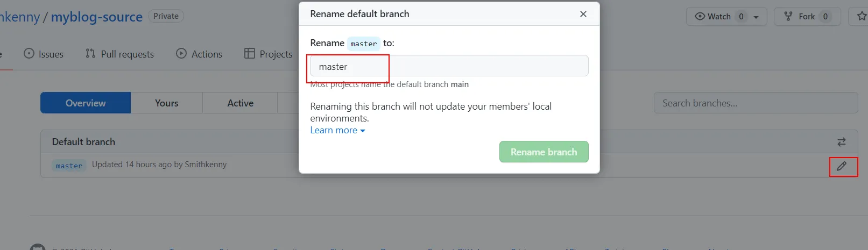Image resolution: width=868 pixels, height=250 pixels.
Task: Click the Private repository label
Action: click(x=166, y=16)
